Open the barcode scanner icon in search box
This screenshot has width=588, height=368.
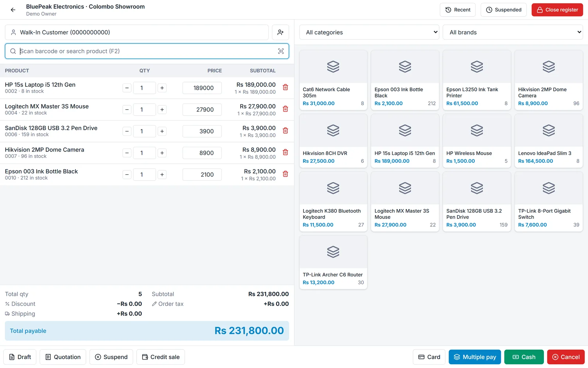pyautogui.click(x=281, y=51)
